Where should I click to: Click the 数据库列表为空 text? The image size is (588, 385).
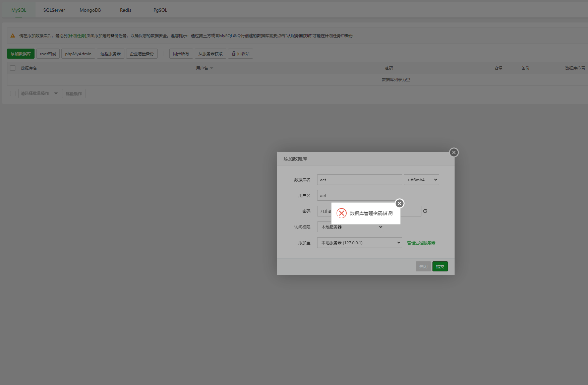[396, 79]
